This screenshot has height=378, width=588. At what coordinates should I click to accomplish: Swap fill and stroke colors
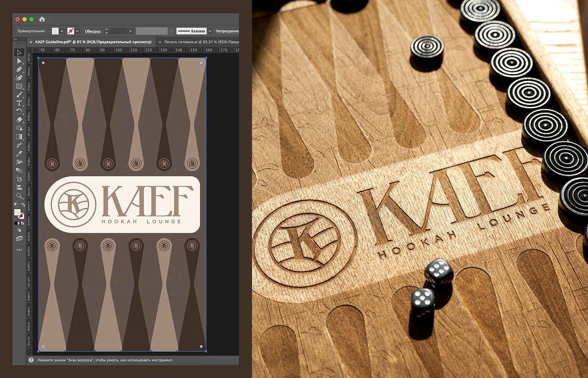click(x=23, y=205)
